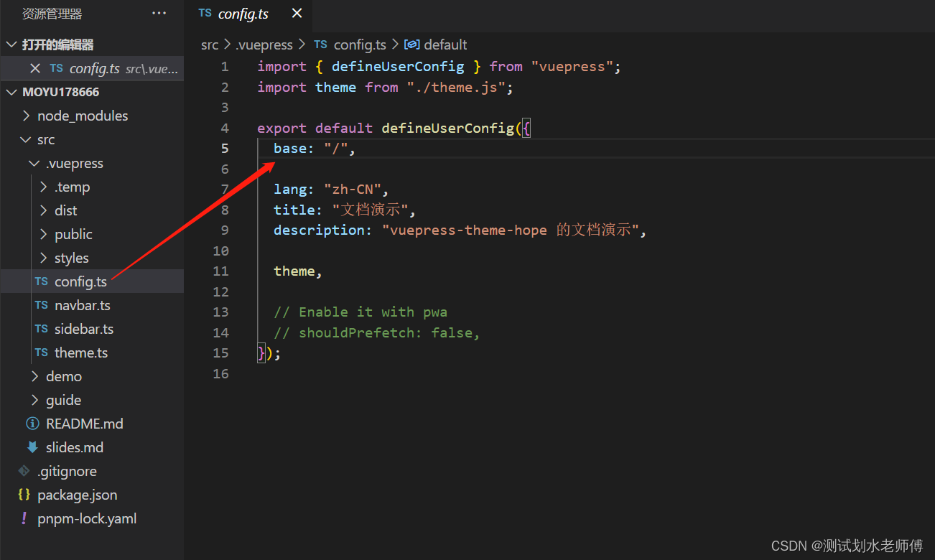Click the shouldPrefetch comment line

point(376,333)
